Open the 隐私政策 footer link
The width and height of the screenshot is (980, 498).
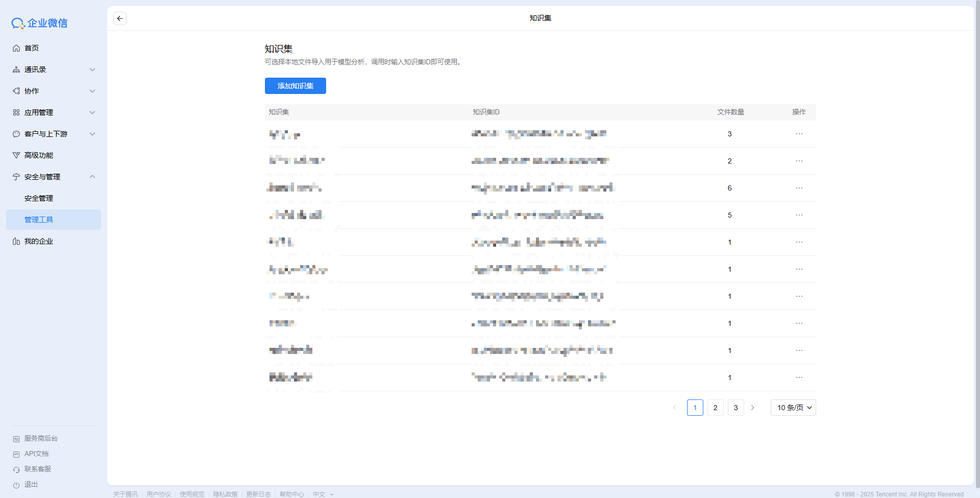225,494
